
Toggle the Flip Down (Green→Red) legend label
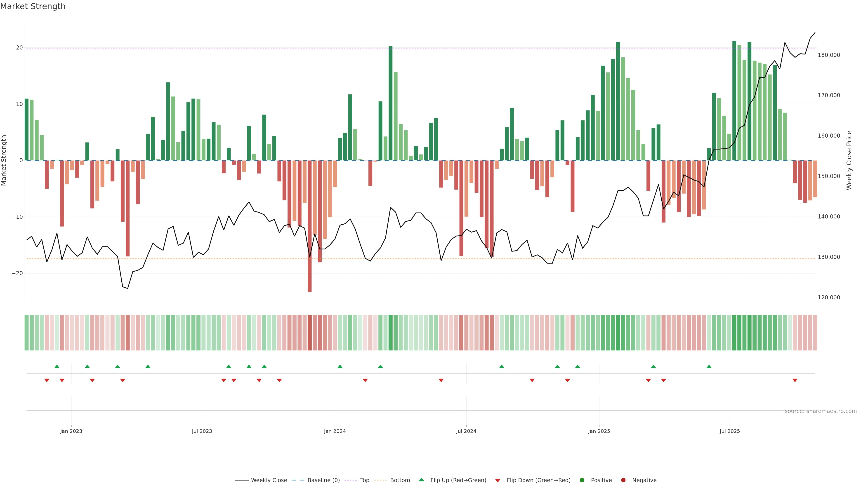click(538, 480)
